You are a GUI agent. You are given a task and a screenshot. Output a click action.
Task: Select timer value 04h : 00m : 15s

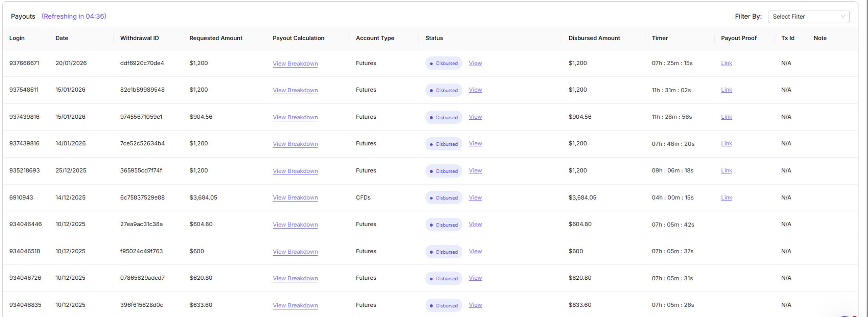click(672, 198)
